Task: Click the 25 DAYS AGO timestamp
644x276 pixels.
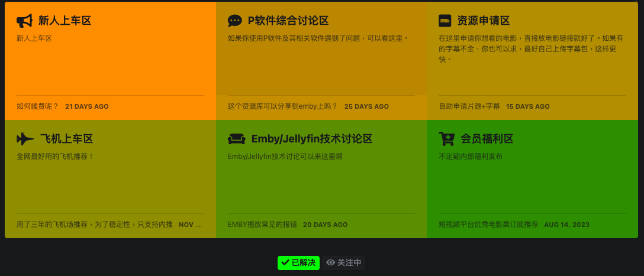Action: (x=367, y=106)
